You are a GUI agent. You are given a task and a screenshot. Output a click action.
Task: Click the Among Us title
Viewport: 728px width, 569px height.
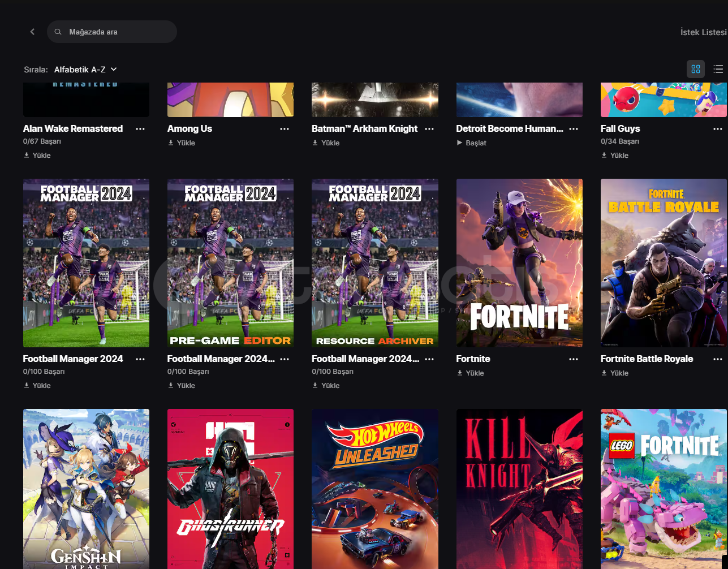tap(190, 129)
